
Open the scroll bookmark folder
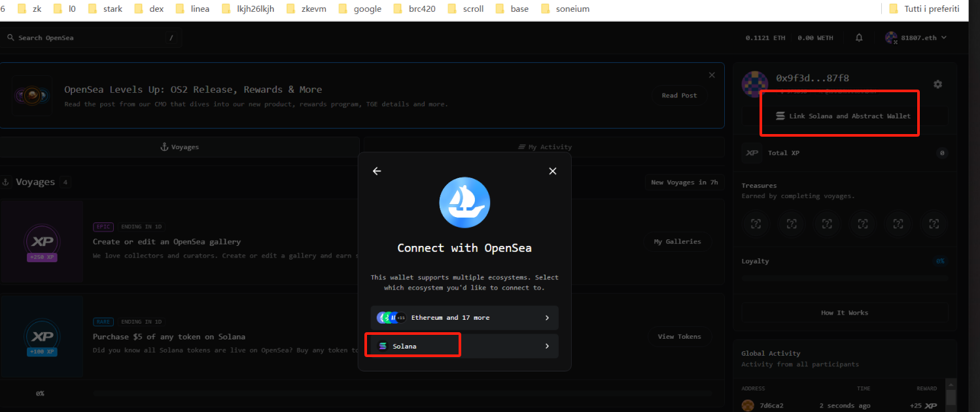tap(466, 9)
